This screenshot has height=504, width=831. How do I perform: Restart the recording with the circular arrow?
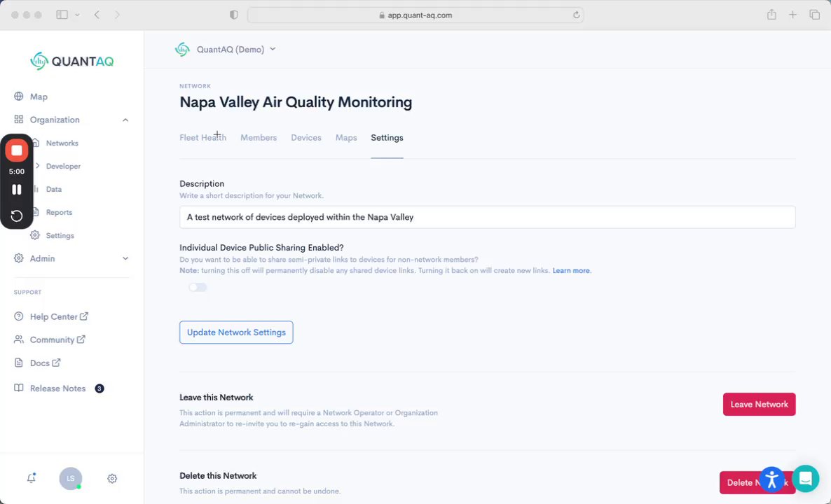pyautogui.click(x=17, y=216)
